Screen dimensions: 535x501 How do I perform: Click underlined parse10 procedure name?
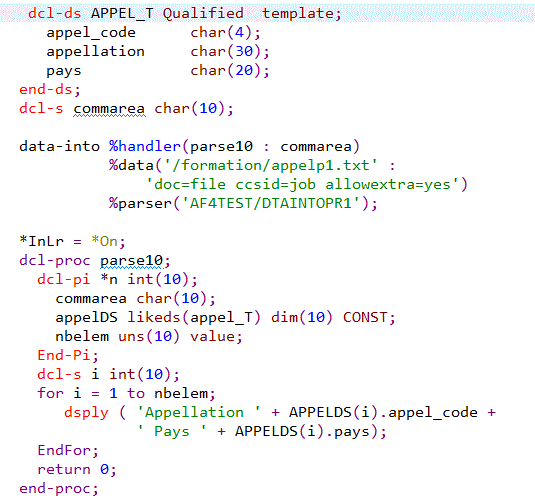132,261
